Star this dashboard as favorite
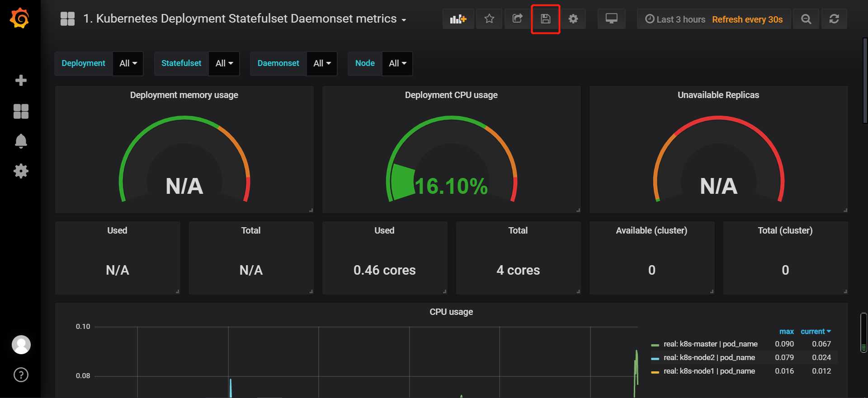 coord(489,19)
